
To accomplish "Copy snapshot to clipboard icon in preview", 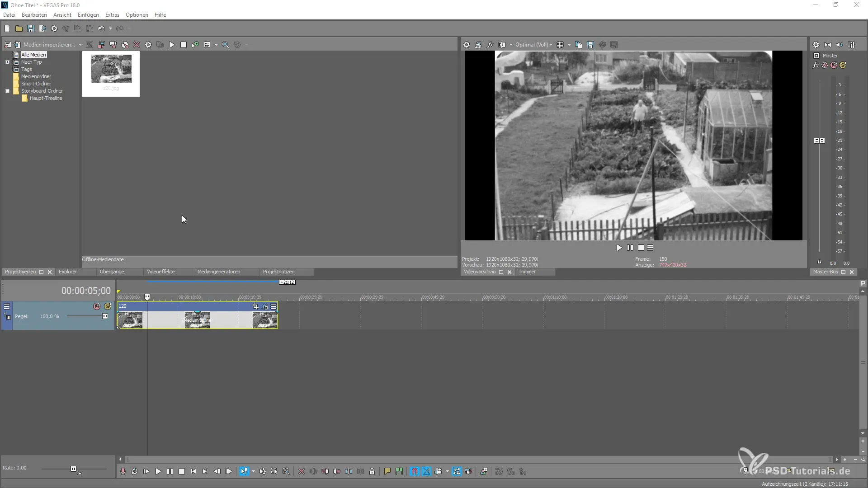I will tap(579, 45).
